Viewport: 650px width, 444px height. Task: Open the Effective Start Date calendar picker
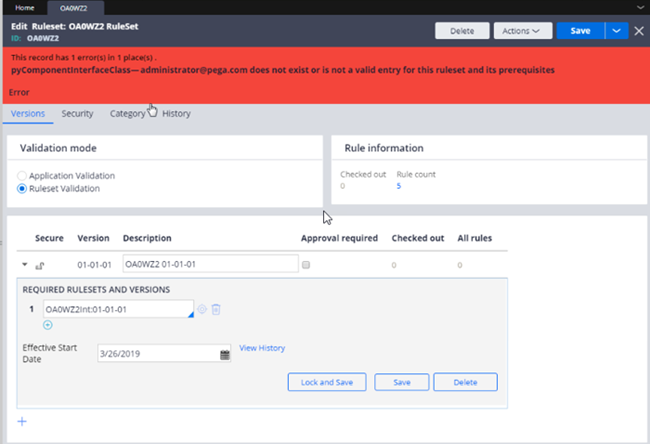[x=225, y=354]
